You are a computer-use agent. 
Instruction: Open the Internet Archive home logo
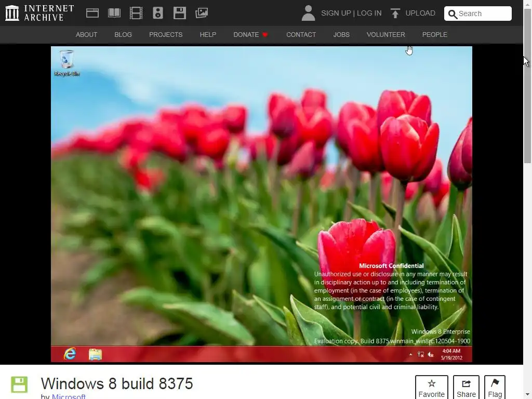[x=39, y=13]
